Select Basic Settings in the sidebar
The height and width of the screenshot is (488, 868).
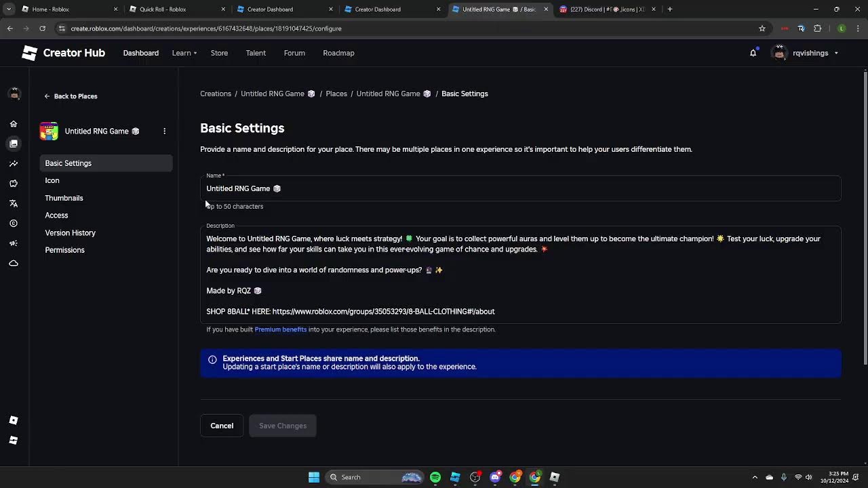[106, 163]
